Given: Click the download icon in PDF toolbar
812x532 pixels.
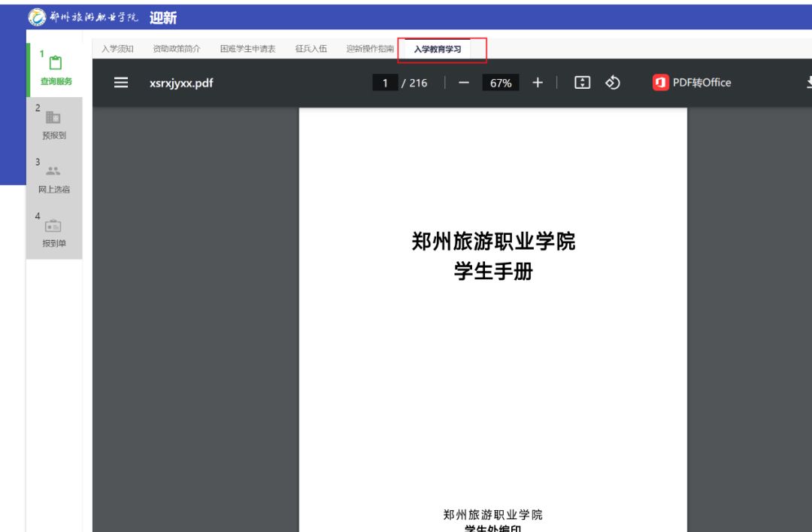Looking at the screenshot, I should pos(809,83).
